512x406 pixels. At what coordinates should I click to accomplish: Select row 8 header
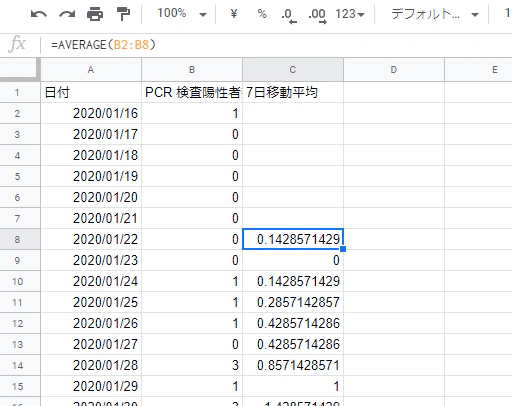click(x=20, y=239)
